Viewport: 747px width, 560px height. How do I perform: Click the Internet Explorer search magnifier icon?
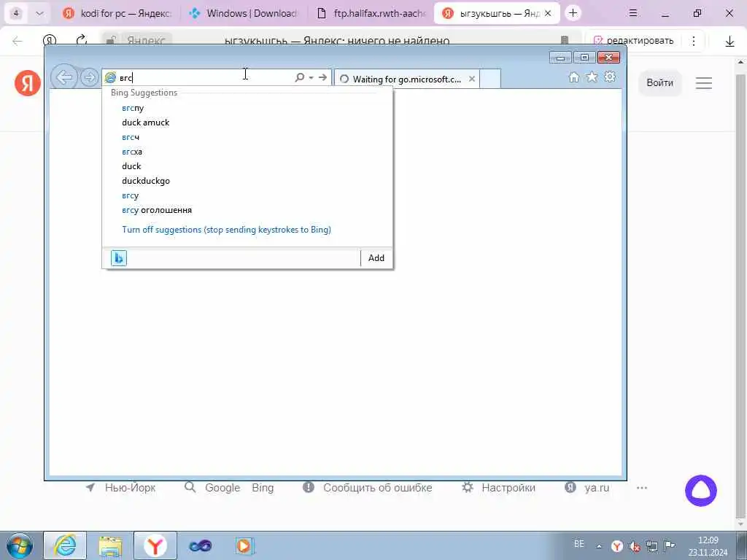pos(299,77)
